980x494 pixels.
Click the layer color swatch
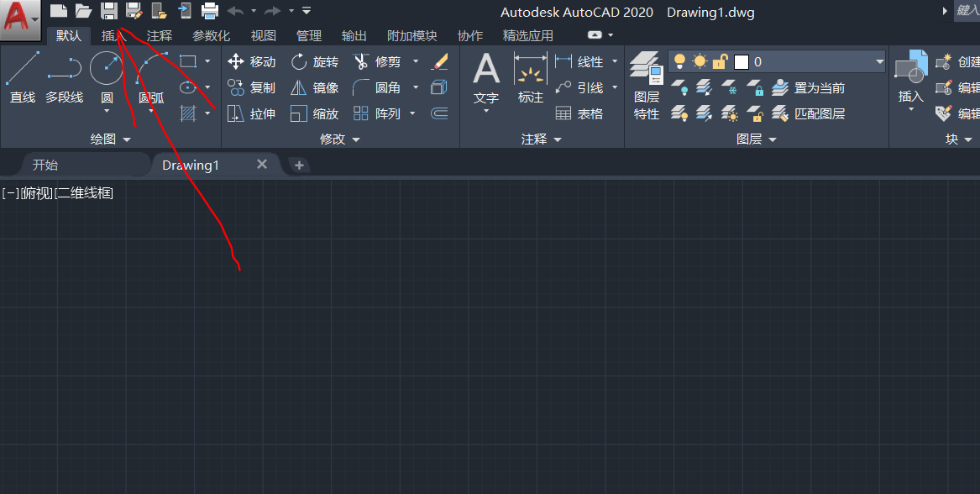coord(741,61)
